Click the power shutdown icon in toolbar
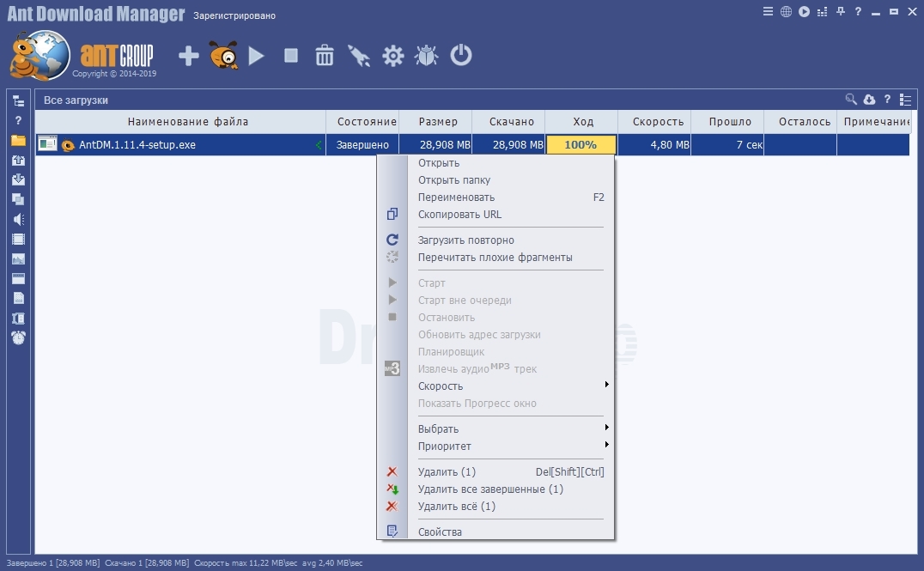 pos(461,55)
